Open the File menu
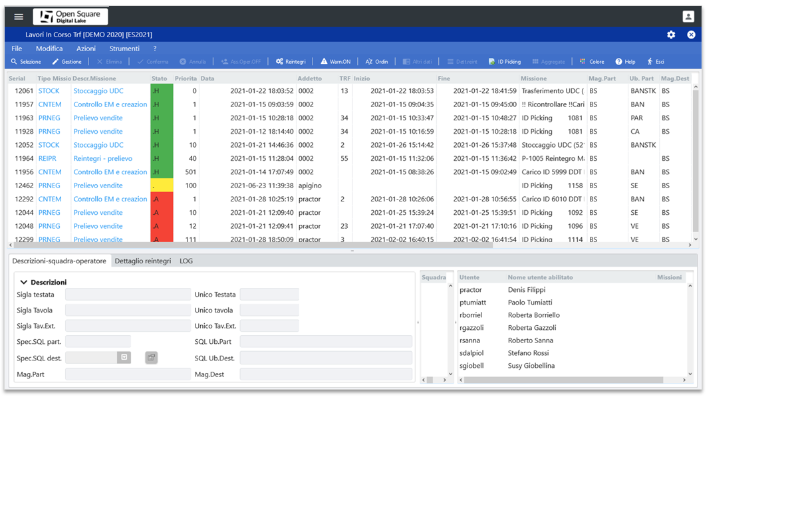Screen dimensions: 798x532 tap(17, 49)
